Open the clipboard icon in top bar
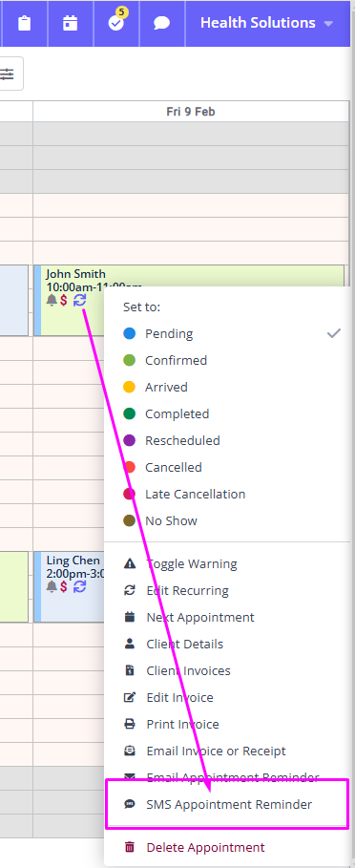Image resolution: width=355 pixels, height=868 pixels. (24, 23)
